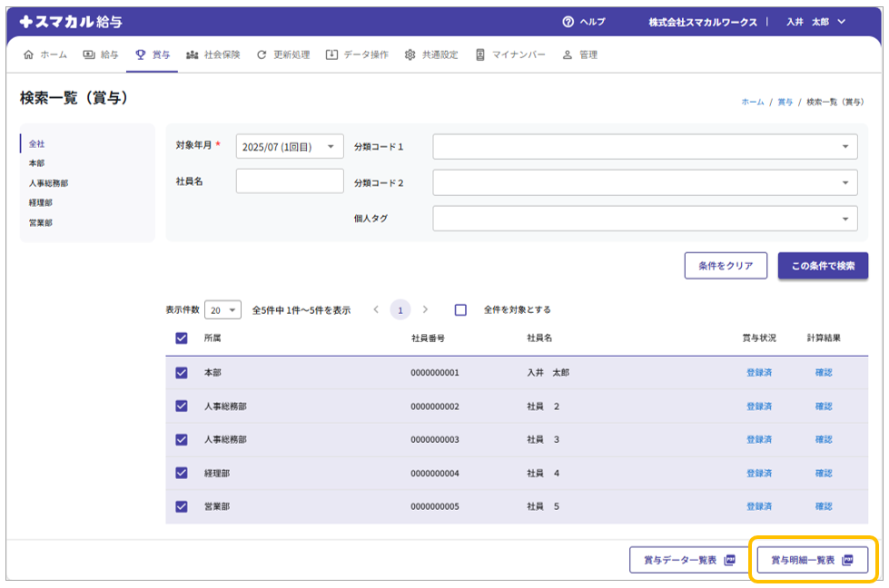Click the trophy icon for 賞与
Image resolution: width=889 pixels, height=588 pixels.
pyautogui.click(x=141, y=54)
